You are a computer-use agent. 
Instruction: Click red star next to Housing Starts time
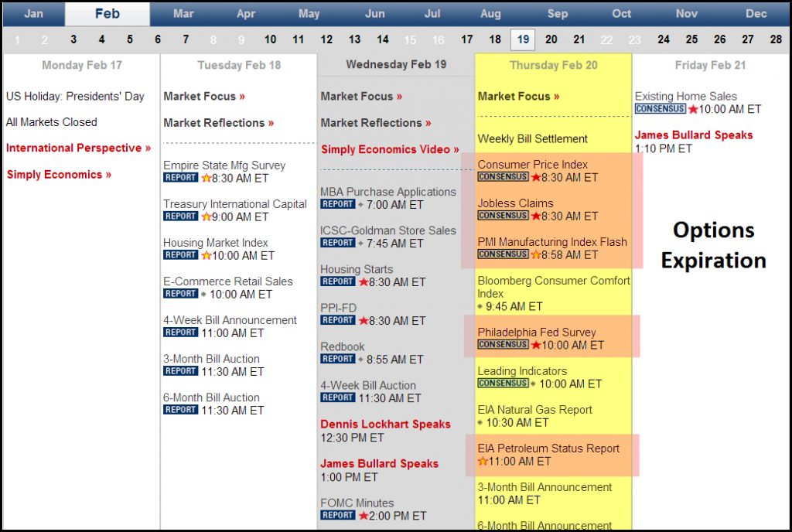[364, 281]
